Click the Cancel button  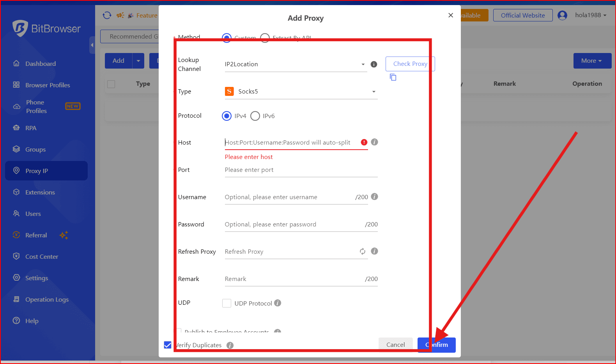click(x=395, y=345)
